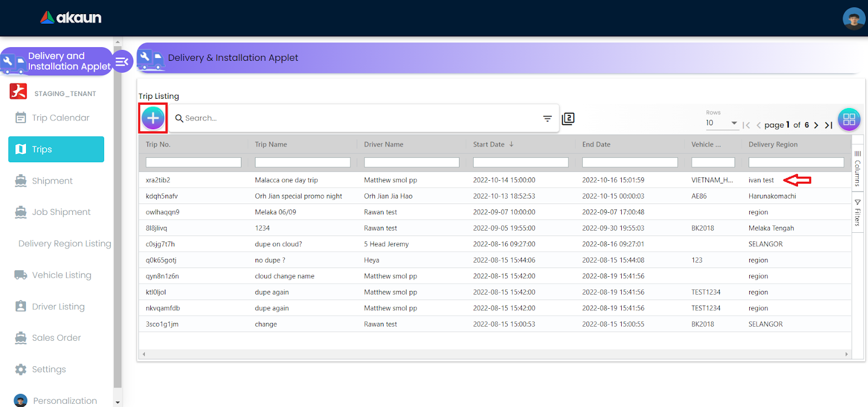
Task: Collapse the sidebar menu toggle
Action: pyautogui.click(x=122, y=61)
